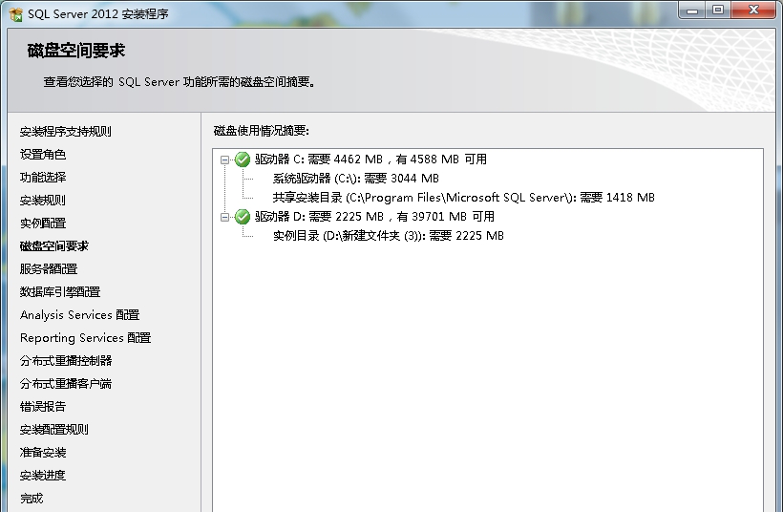Click the 磁盘空间要求 page heading
Image resolution: width=783 pixels, height=532 pixels.
coord(75,51)
